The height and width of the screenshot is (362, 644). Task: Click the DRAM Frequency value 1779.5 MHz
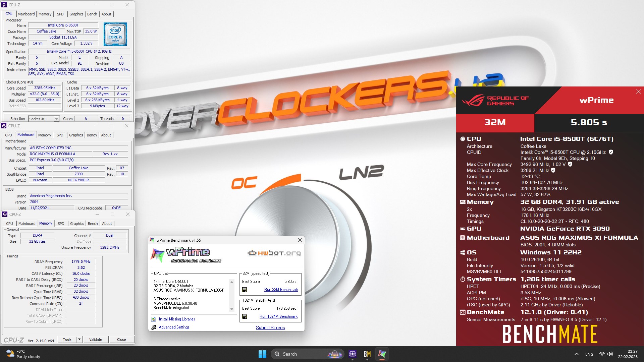(x=81, y=261)
